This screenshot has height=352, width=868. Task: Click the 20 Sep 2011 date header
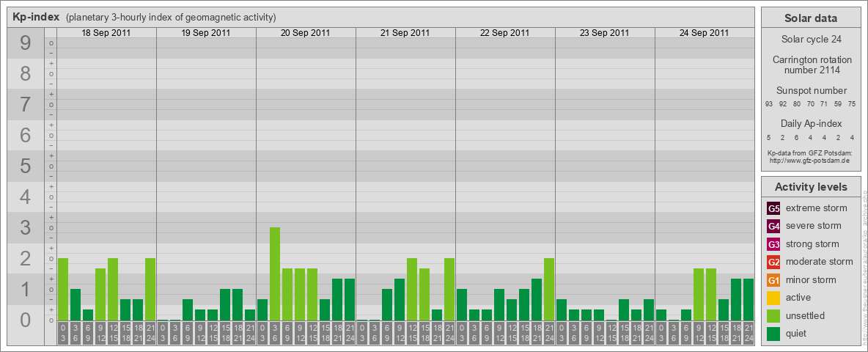tap(306, 33)
